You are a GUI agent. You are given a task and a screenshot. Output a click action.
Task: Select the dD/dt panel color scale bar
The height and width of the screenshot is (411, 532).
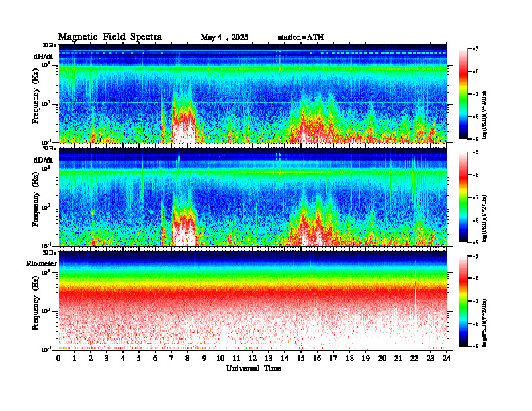tap(463, 197)
